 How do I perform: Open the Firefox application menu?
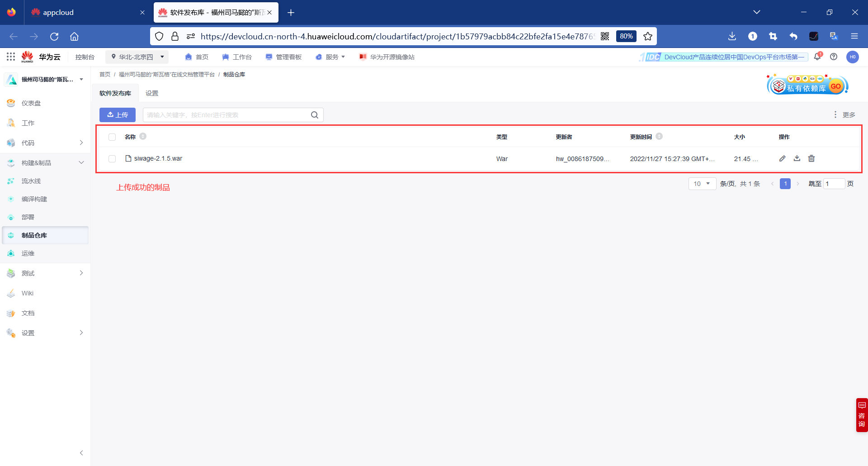tap(854, 36)
